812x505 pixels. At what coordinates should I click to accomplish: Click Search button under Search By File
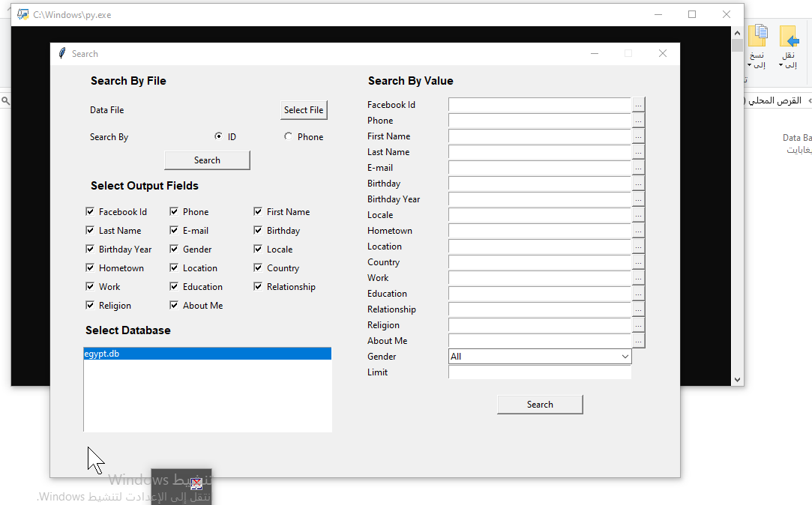(x=207, y=160)
